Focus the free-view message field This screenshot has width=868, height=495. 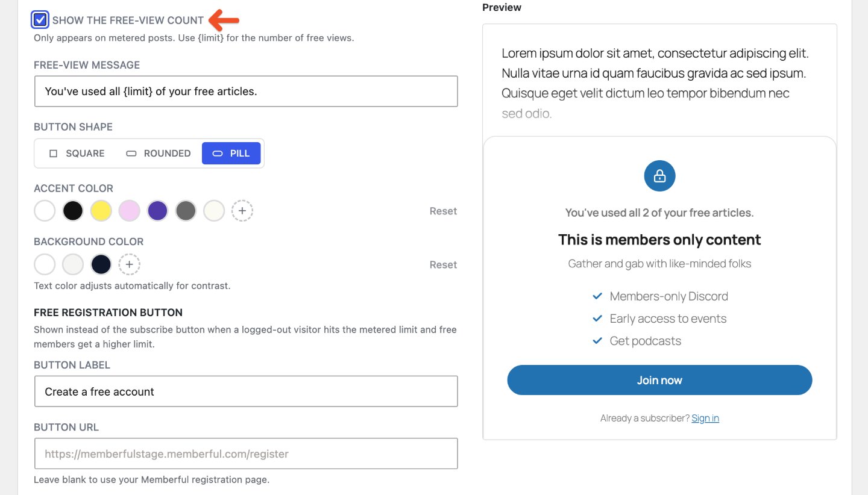pos(246,92)
